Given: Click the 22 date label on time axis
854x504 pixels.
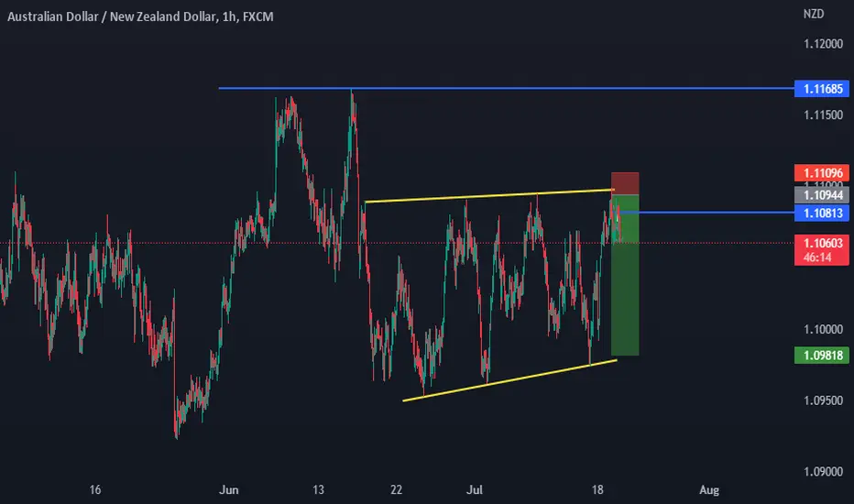Looking at the screenshot, I should point(396,490).
